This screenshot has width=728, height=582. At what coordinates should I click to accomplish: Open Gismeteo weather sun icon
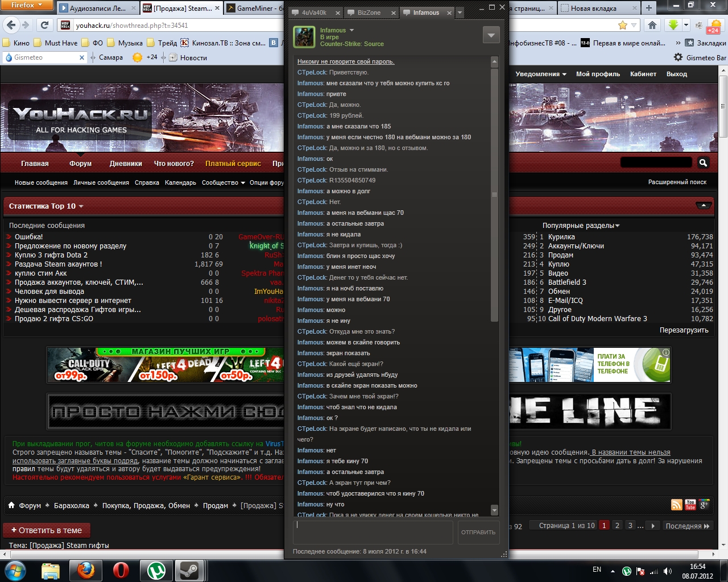(x=137, y=57)
